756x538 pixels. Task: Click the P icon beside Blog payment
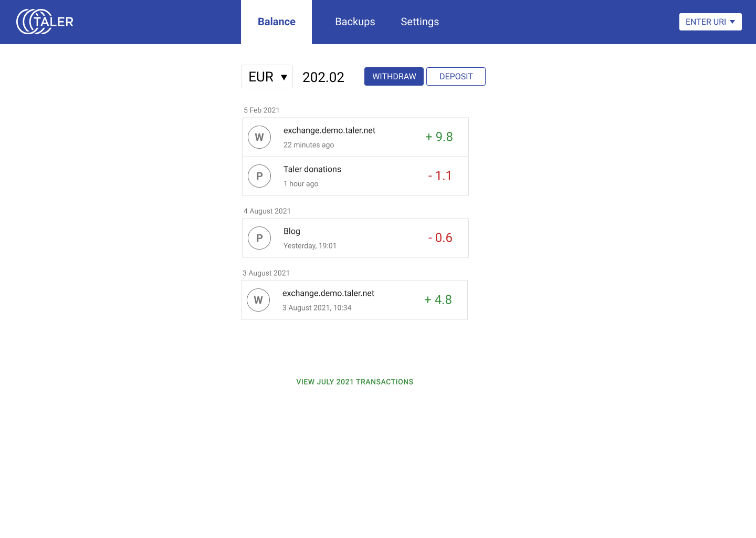(259, 238)
